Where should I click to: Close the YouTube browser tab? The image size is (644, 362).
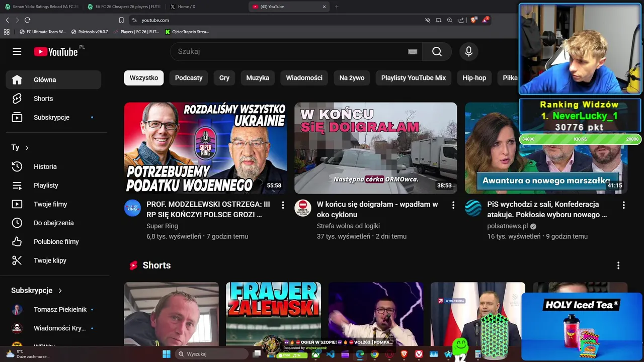(x=324, y=7)
